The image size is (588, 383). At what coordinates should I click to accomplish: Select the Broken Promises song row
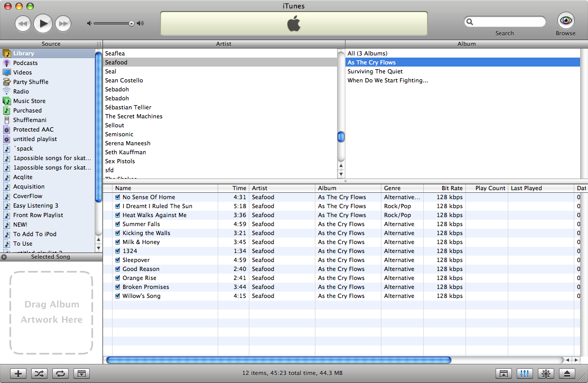click(x=342, y=287)
